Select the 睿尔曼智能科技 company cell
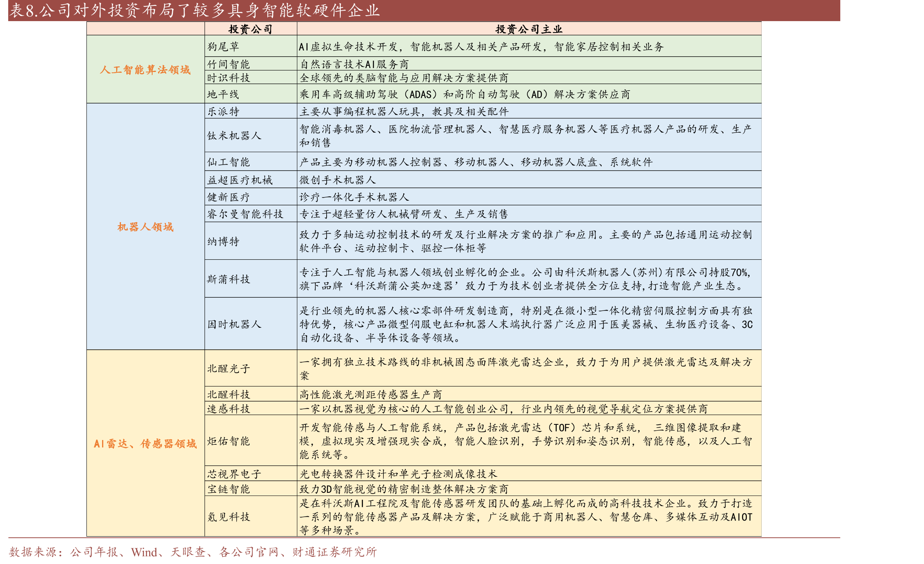Image resolution: width=924 pixels, height=564 pixels. click(251, 214)
